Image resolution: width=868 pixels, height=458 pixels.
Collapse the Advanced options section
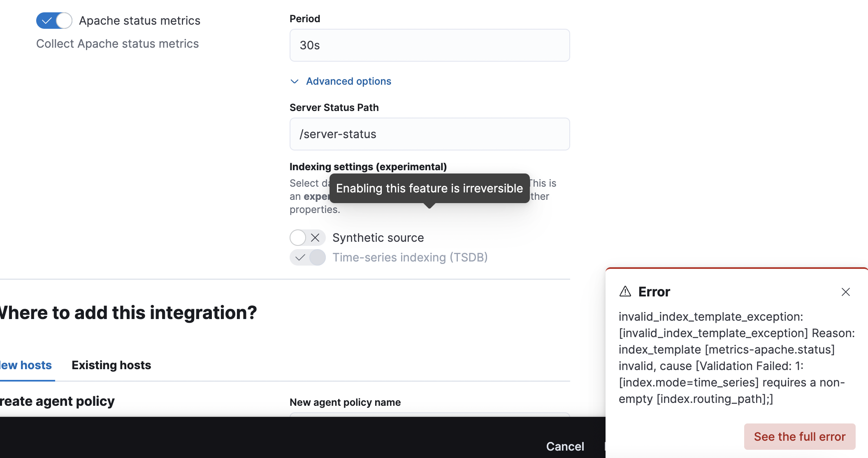348,81
